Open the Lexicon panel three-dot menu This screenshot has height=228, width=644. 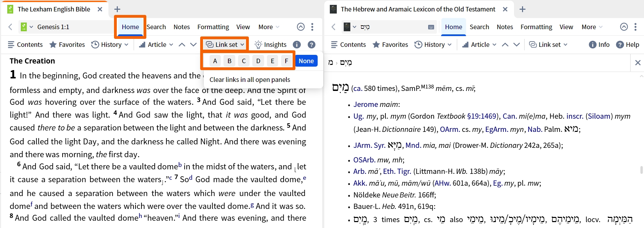coord(636,27)
